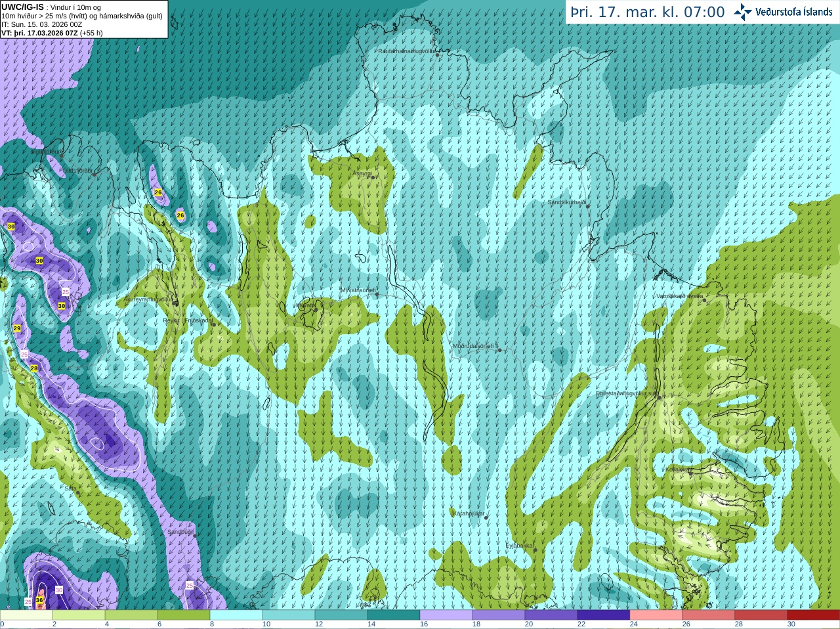This screenshot has height=629, width=840.
Task: Click the white 30 contour label beside the 36 marker
Action: click(x=59, y=590)
